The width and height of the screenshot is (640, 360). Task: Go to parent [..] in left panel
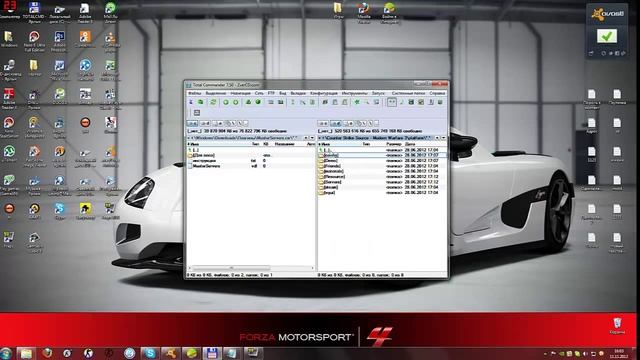coord(196,150)
